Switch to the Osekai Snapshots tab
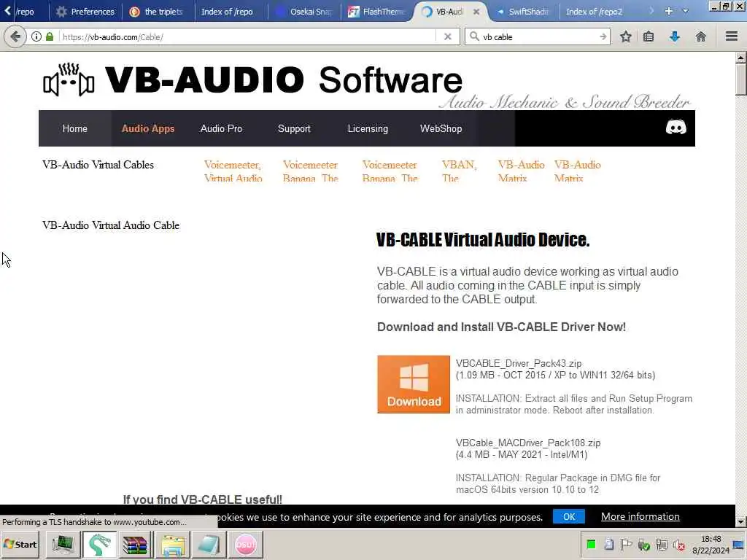 [304, 12]
